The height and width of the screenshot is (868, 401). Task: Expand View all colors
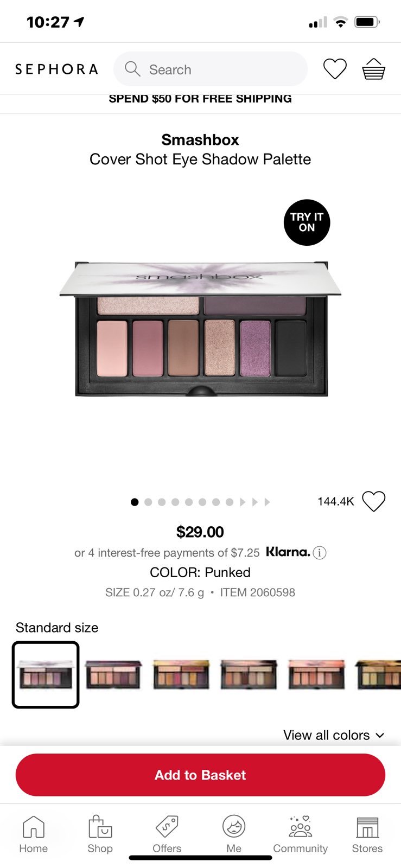334,735
